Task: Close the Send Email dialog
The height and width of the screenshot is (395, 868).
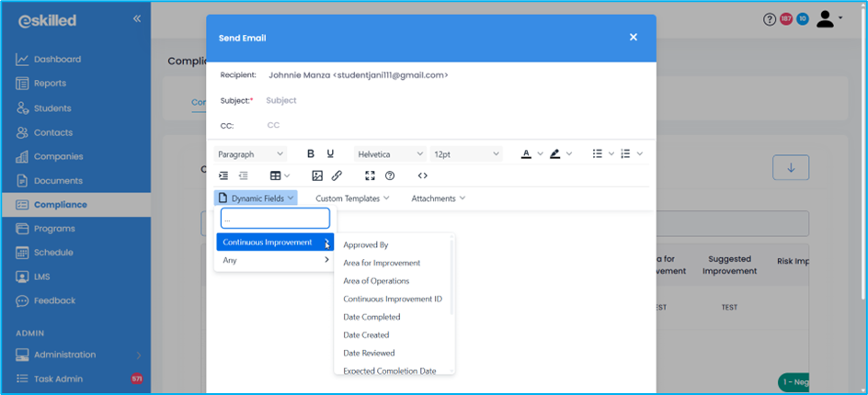Action: (x=633, y=38)
